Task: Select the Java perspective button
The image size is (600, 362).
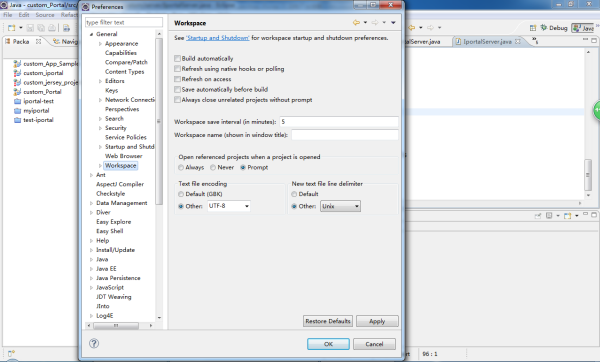Action: 583,28
